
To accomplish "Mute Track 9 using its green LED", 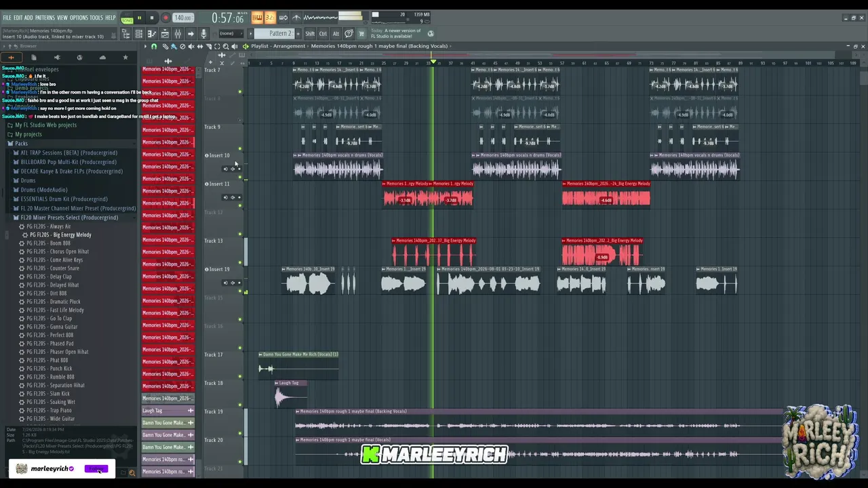I will tap(240, 148).
